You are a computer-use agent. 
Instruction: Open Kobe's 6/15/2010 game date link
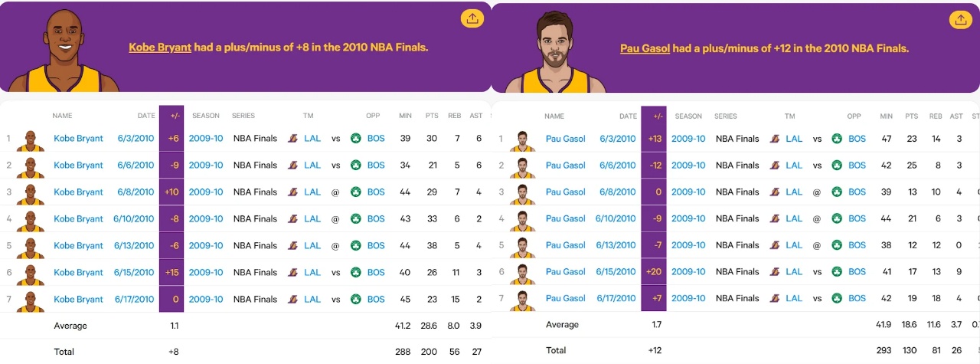[x=135, y=273]
